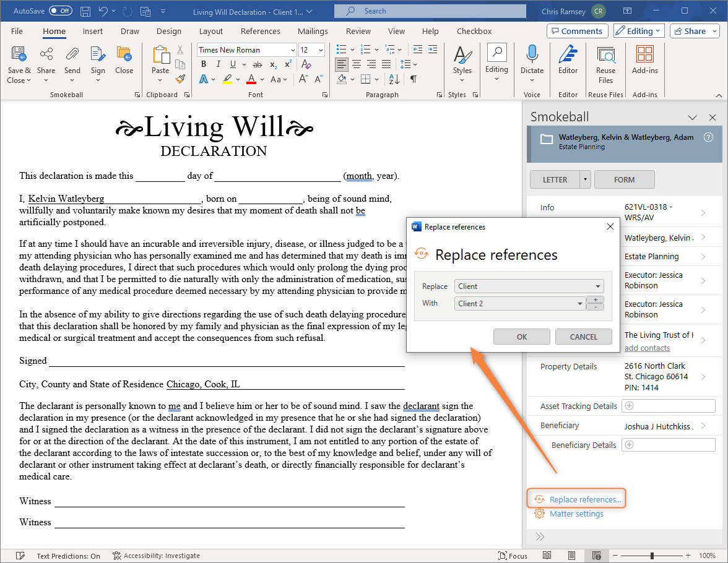Viewport: 728px width, 563px height.
Task: Switch to the References tab
Action: 261,31
